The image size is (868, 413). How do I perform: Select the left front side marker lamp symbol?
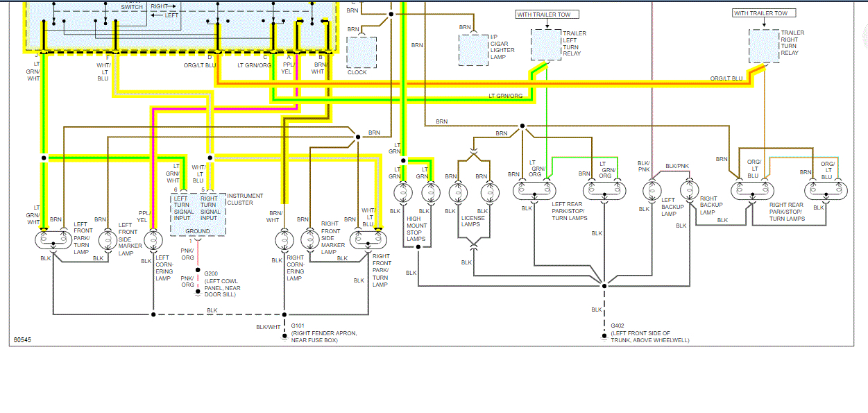(x=107, y=240)
